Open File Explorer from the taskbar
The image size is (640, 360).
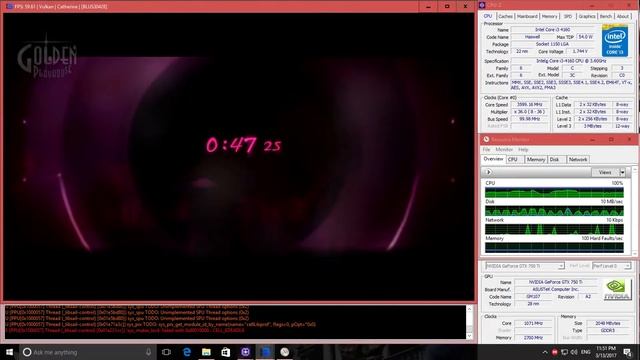[206, 352]
